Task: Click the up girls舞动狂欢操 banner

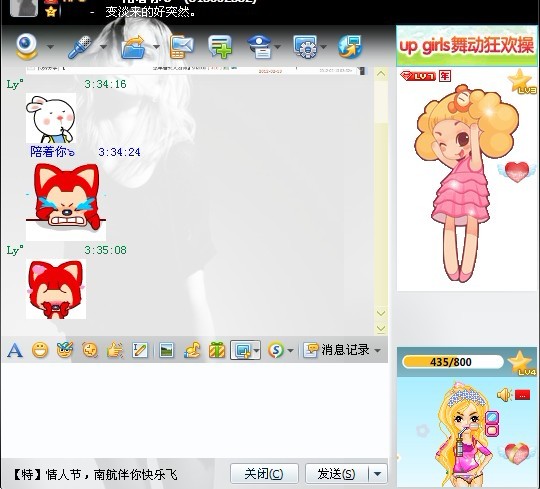Action: tap(467, 46)
